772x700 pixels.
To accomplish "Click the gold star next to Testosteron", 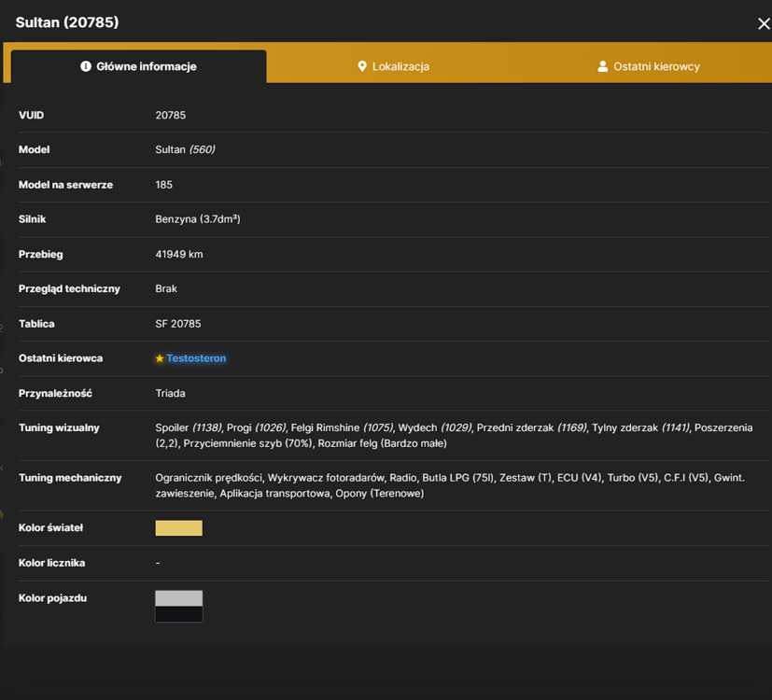I will 160,358.
